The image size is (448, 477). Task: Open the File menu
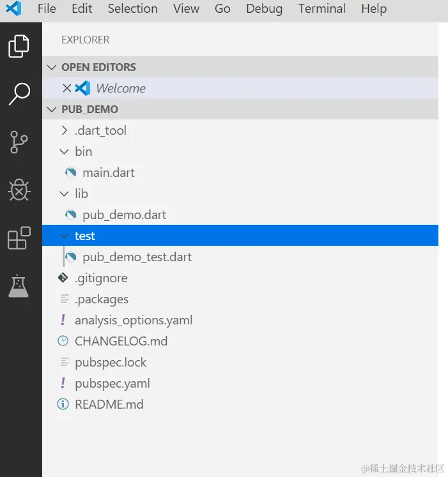click(47, 8)
